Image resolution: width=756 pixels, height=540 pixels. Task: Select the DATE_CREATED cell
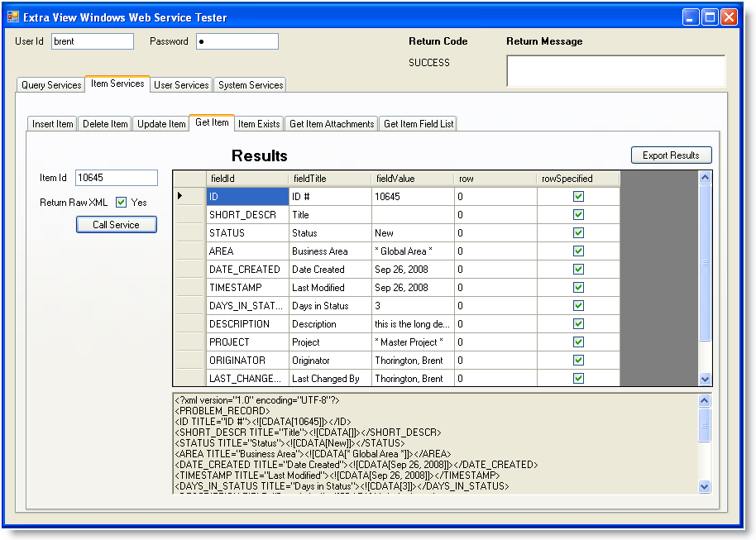point(247,269)
